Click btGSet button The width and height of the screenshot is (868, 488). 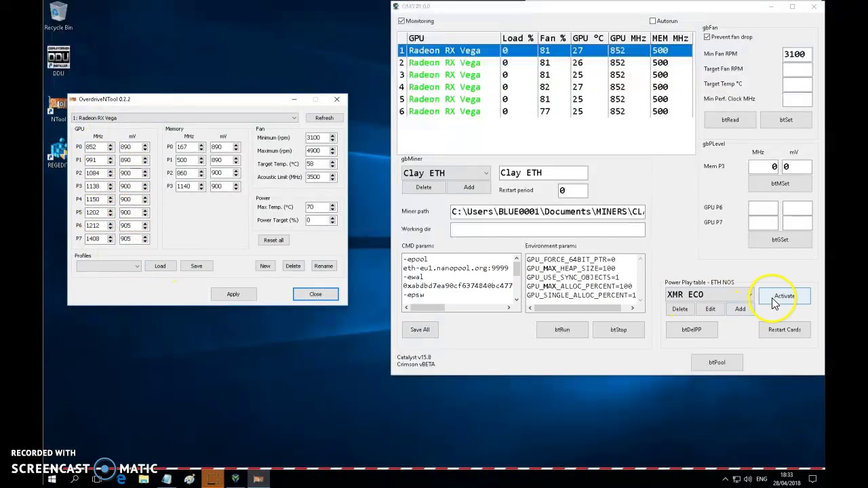click(780, 240)
